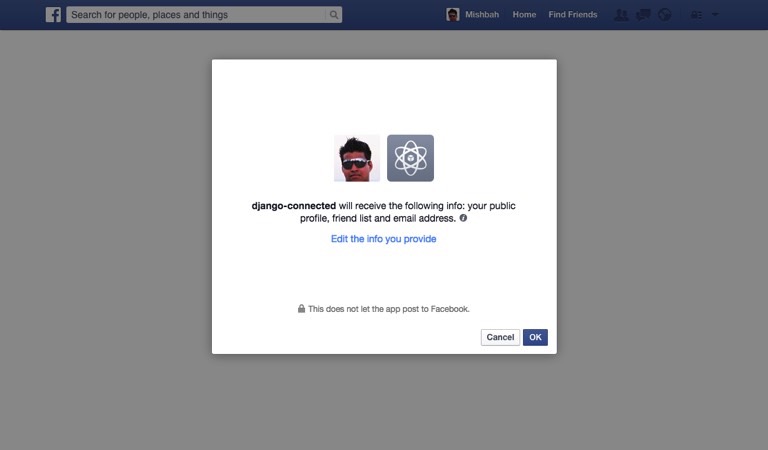Open the messages icon
Viewport: 768px width, 450px height.
tap(643, 15)
